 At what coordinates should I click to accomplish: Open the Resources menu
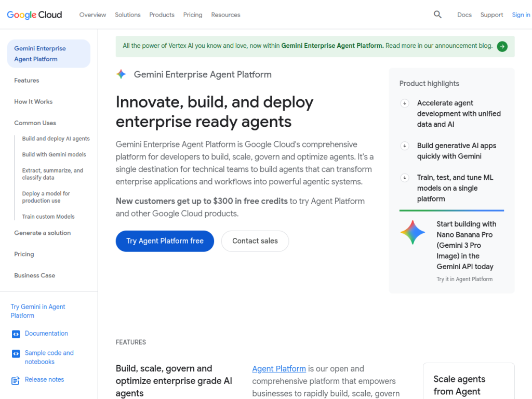pyautogui.click(x=225, y=15)
